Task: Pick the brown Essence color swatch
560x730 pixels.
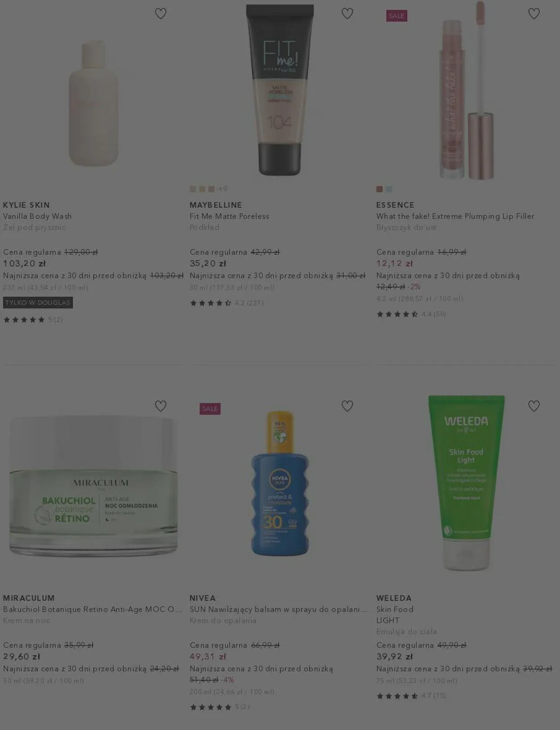Action: 379,189
